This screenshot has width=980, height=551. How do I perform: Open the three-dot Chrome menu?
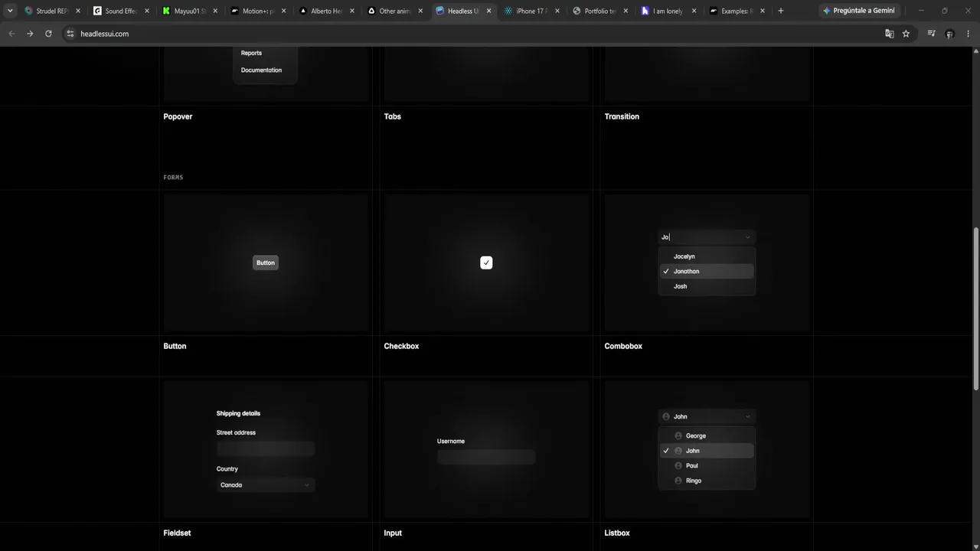(x=970, y=34)
